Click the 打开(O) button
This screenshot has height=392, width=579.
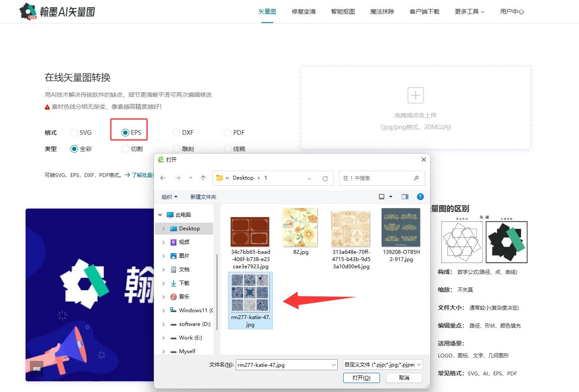(x=361, y=377)
